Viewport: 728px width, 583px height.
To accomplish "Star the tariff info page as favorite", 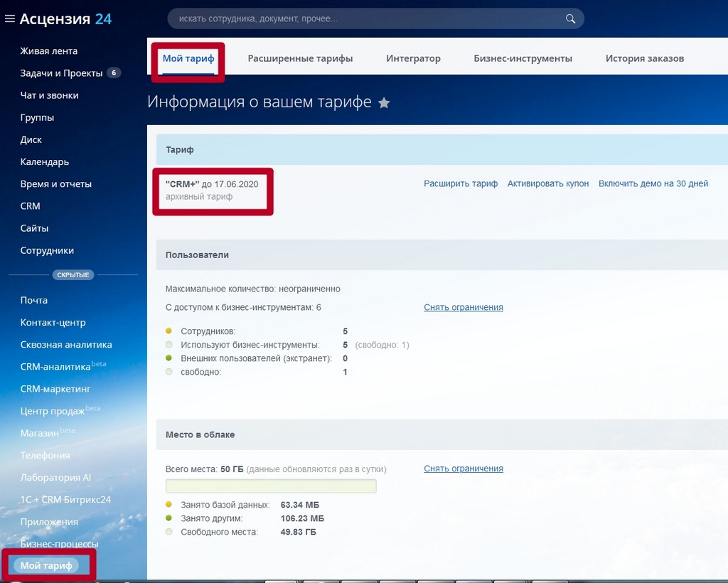I will (x=384, y=102).
